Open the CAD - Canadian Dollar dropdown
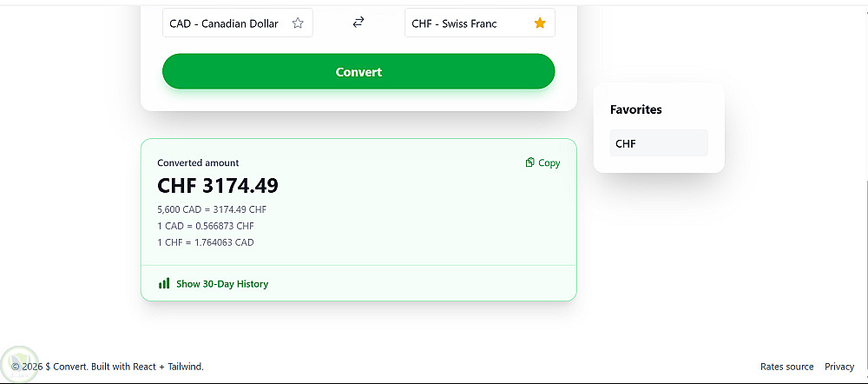 pyautogui.click(x=224, y=23)
